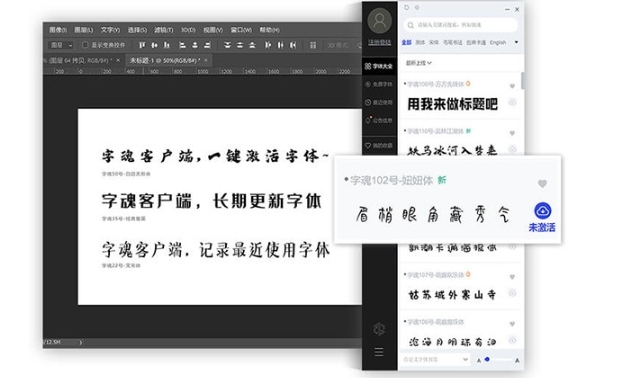Image resolution: width=643 pixels, height=378 pixels.
Task: Enable the 显示变换控件 checkbox
Action: point(85,45)
